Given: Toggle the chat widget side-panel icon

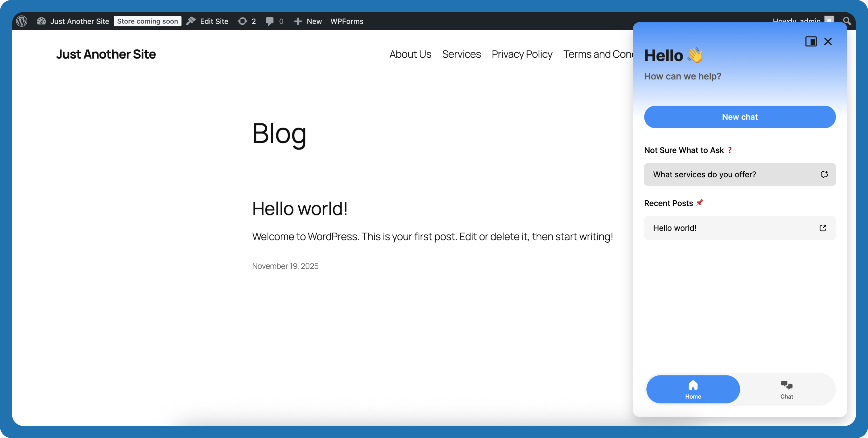Looking at the screenshot, I should pyautogui.click(x=811, y=41).
